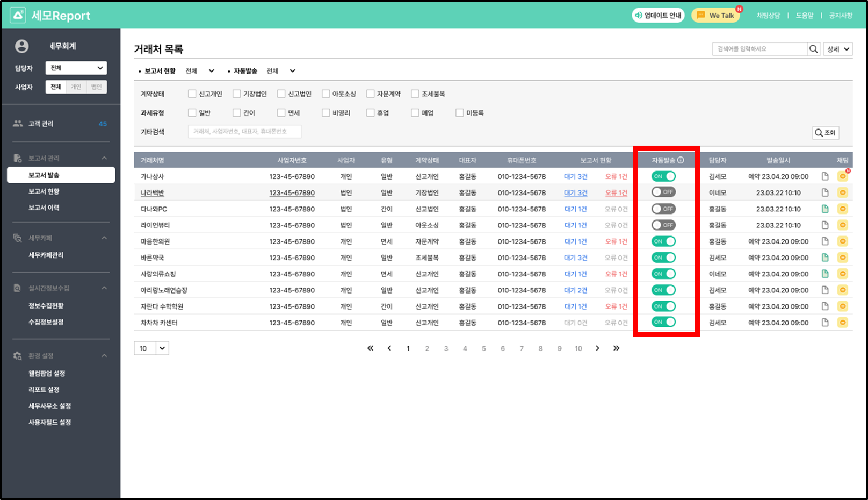Click document icon in 나라백반 row
Screen dimensions: 868x500
point(825,192)
